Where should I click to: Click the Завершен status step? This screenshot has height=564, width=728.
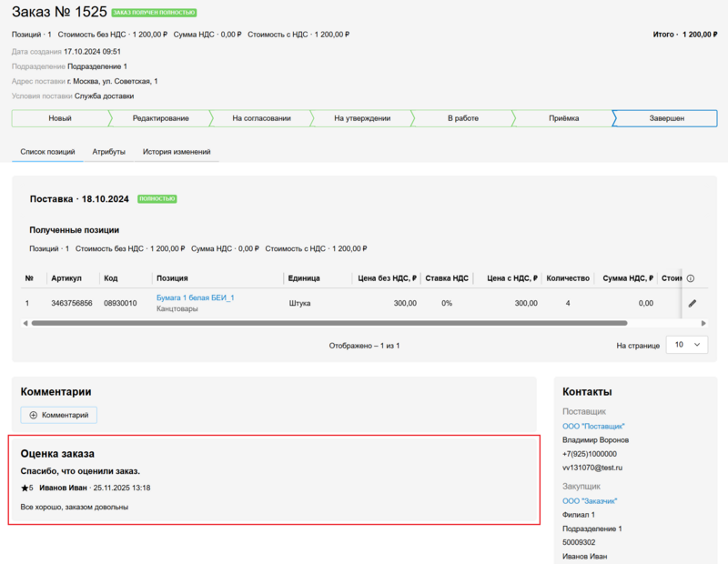666,118
